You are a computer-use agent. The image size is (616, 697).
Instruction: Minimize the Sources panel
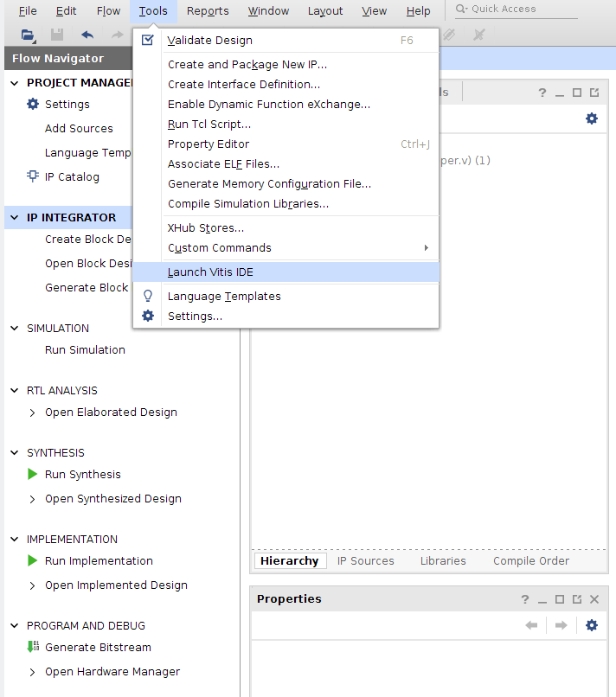tap(560, 93)
